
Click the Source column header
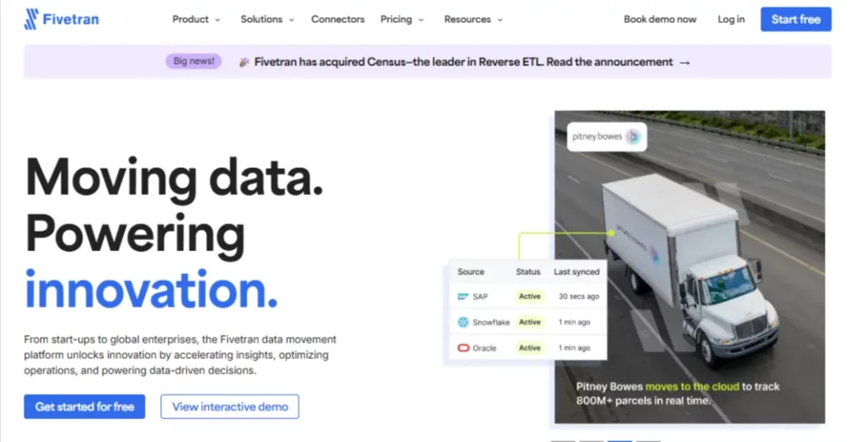tap(470, 272)
